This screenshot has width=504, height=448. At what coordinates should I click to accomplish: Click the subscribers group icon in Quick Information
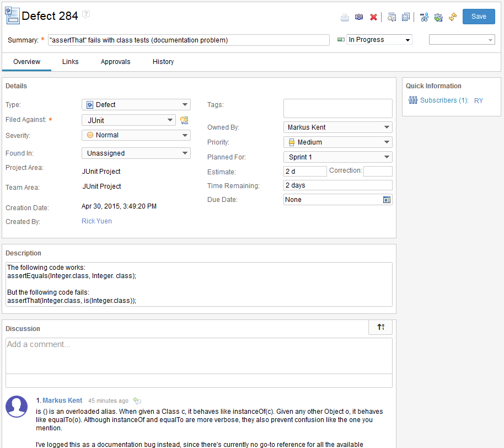413,99
